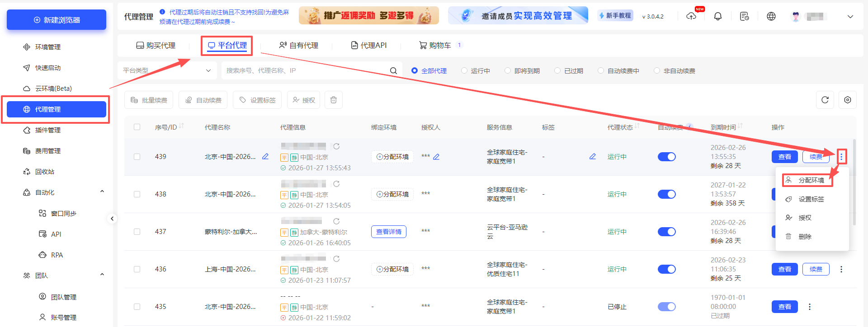This screenshot has width=868, height=327.
Task: Click the search magnifier icon
Action: tap(393, 70)
